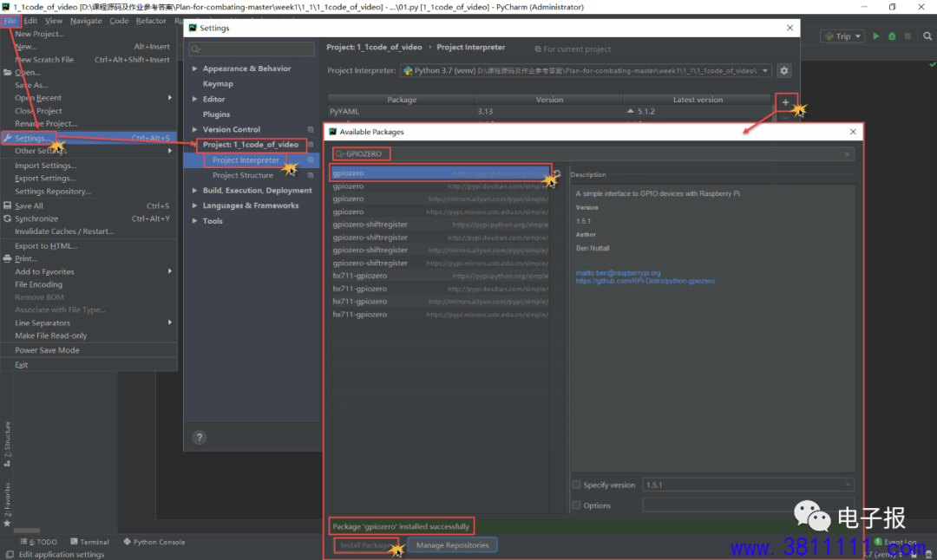Select Plugins in settings tree
This screenshot has width=937, height=560.
[x=216, y=114]
